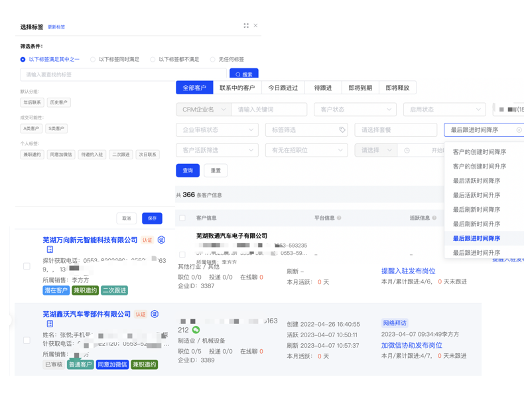
Task: Open the 客户状态 dropdown
Action: (354, 110)
